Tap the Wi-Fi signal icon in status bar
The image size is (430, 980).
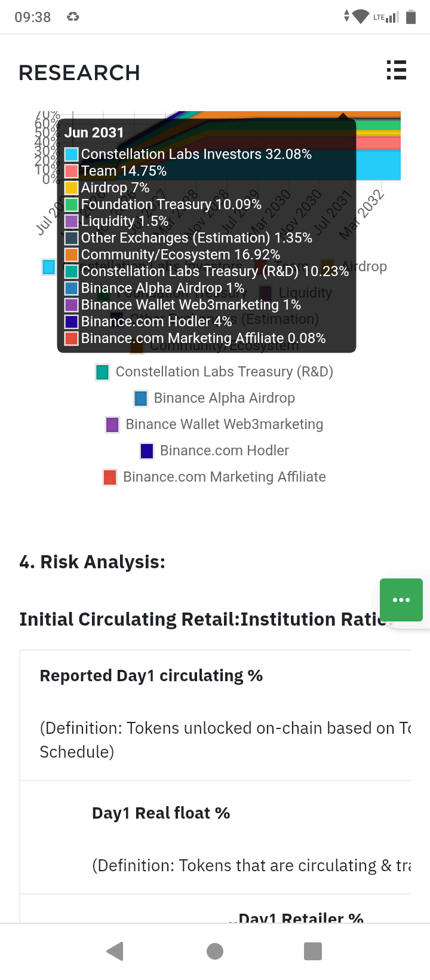(x=361, y=17)
